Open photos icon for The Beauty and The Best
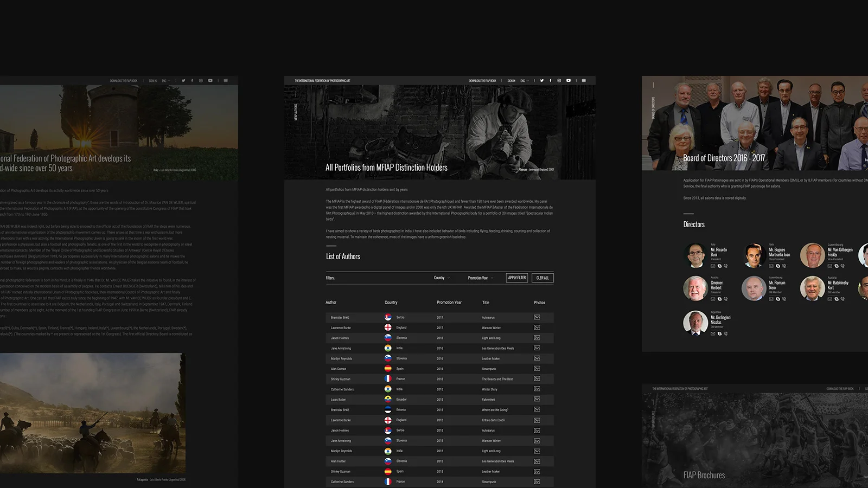This screenshot has width=868, height=488. click(537, 379)
